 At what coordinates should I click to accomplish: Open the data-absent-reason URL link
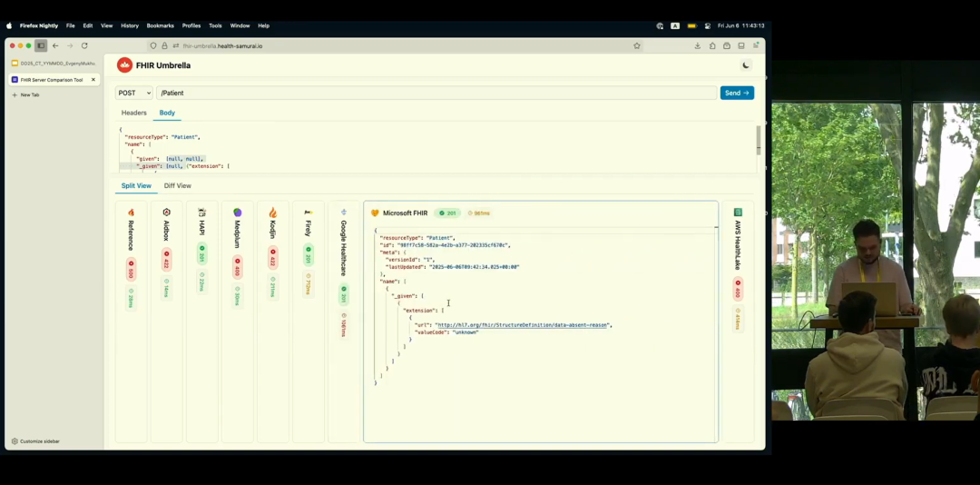(x=521, y=325)
